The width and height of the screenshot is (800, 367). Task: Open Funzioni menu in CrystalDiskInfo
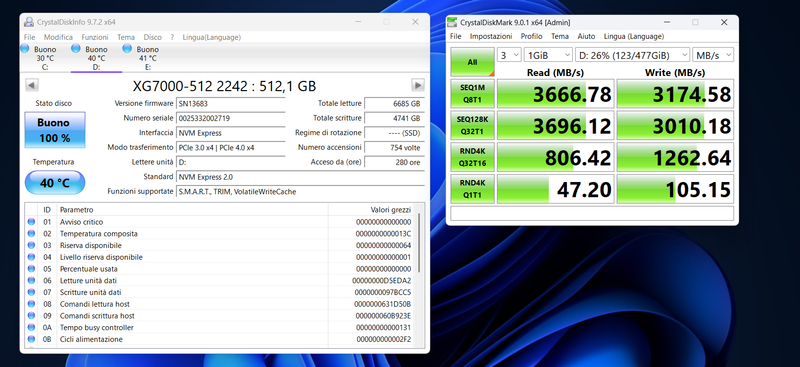(95, 37)
